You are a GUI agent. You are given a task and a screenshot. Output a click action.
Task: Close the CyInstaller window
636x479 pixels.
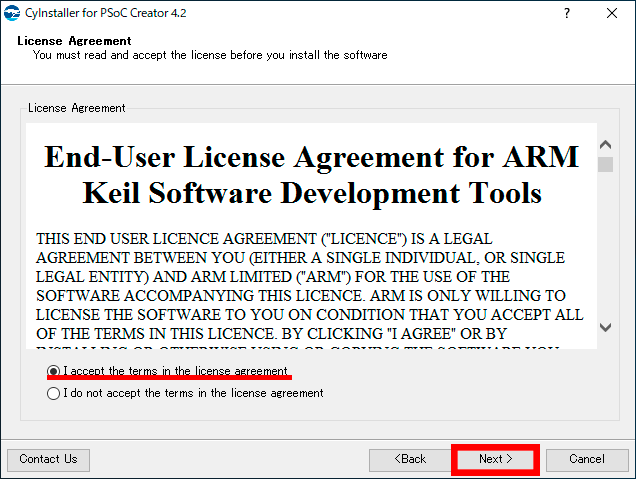click(612, 13)
